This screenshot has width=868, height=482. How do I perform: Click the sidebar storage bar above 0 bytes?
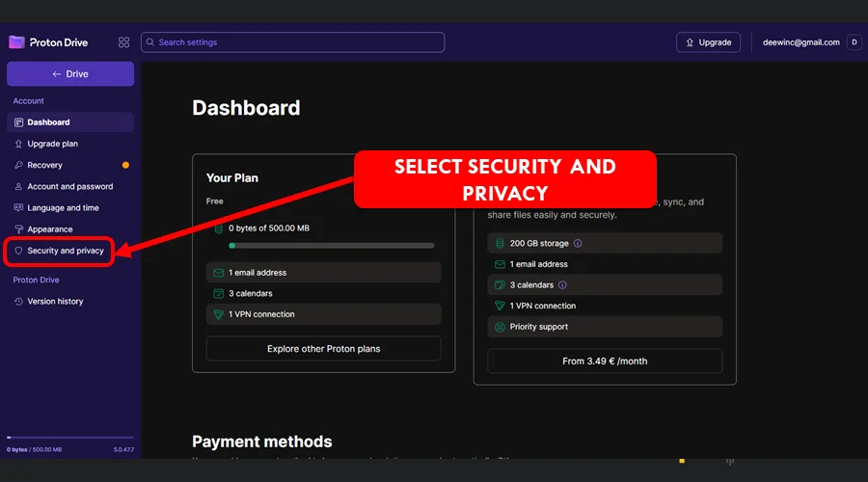point(70,438)
